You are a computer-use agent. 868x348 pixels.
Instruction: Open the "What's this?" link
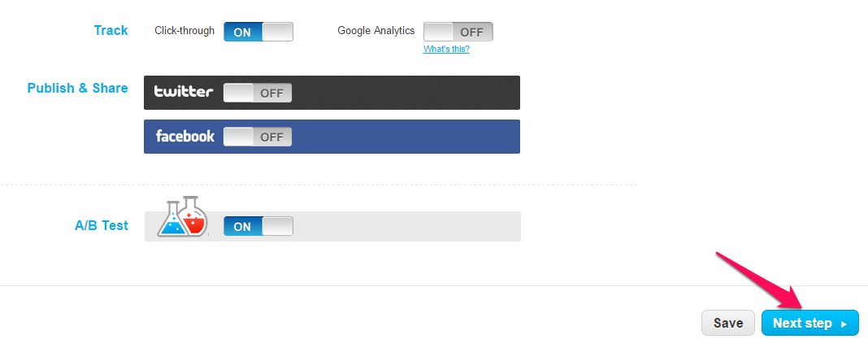point(446,49)
